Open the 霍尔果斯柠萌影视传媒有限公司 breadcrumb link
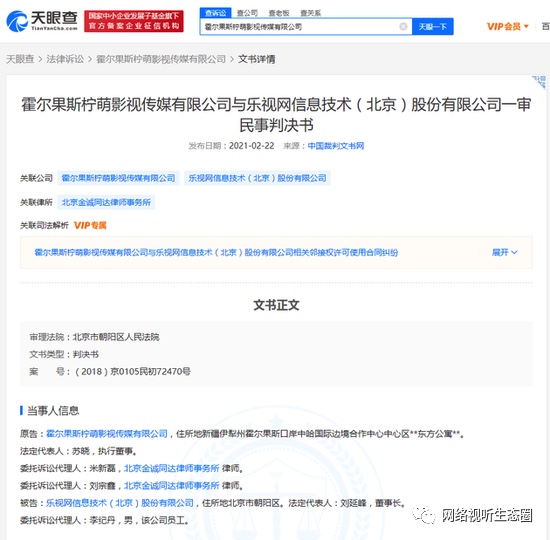Screen dimensions: 550x540 pyautogui.click(x=161, y=59)
